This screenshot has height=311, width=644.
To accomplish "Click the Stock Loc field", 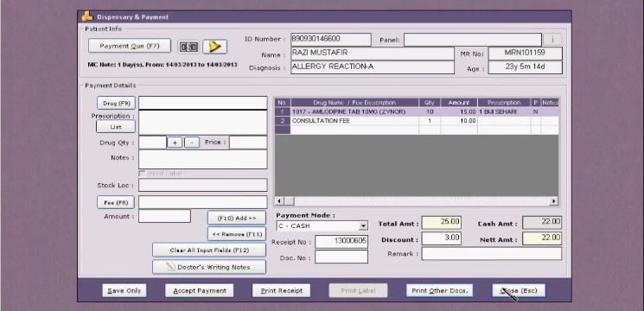I will 203,185.
